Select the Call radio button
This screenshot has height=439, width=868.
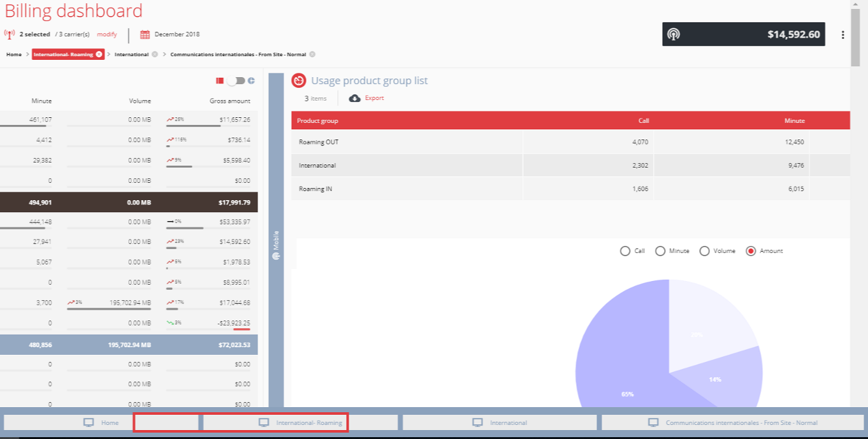pos(625,251)
